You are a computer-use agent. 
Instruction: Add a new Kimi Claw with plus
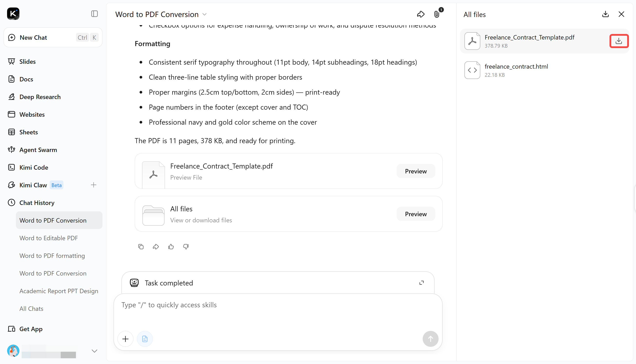[x=94, y=185]
